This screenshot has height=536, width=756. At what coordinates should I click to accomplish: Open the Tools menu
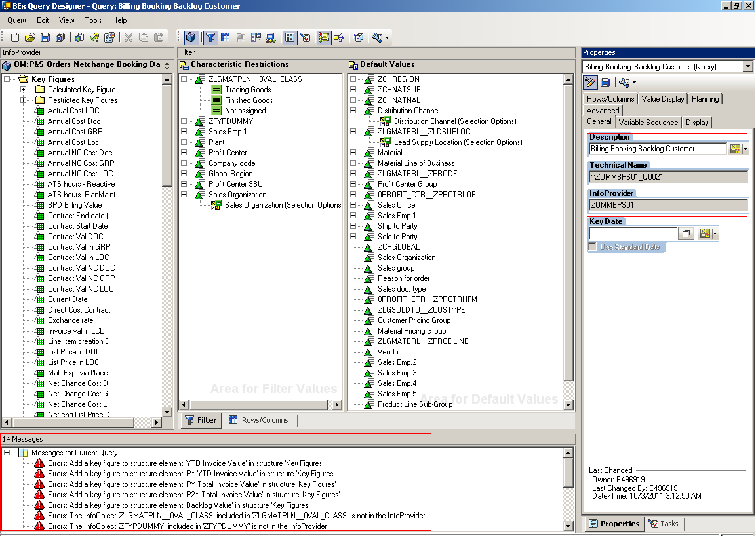pos(92,20)
